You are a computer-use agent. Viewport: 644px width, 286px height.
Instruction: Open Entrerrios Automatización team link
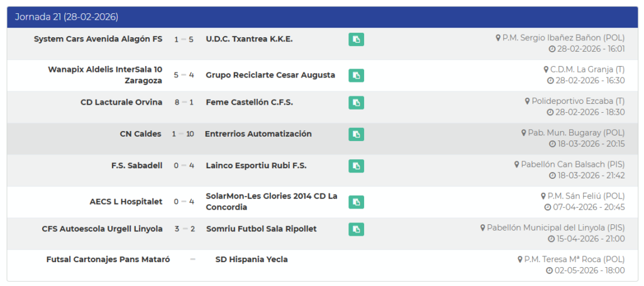pyautogui.click(x=258, y=134)
